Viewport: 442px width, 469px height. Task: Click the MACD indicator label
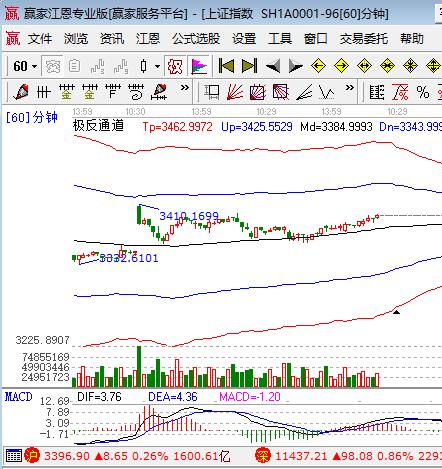pos(19,397)
